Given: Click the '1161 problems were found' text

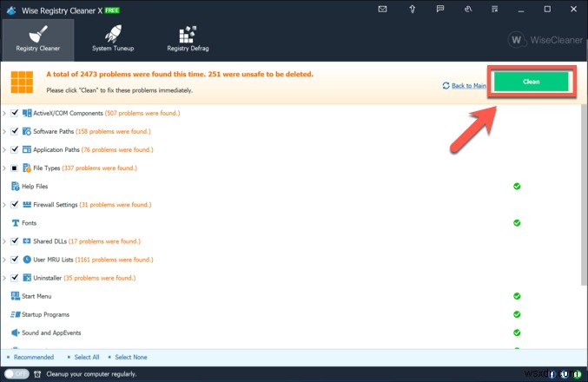Looking at the screenshot, I should (x=114, y=260).
